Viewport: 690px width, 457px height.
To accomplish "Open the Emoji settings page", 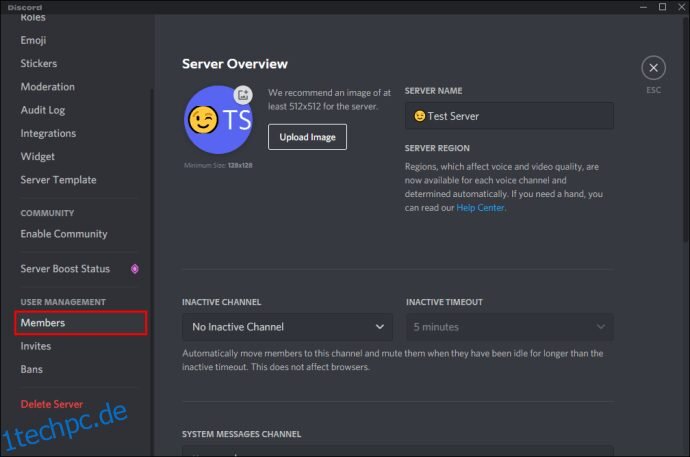I will (33, 40).
